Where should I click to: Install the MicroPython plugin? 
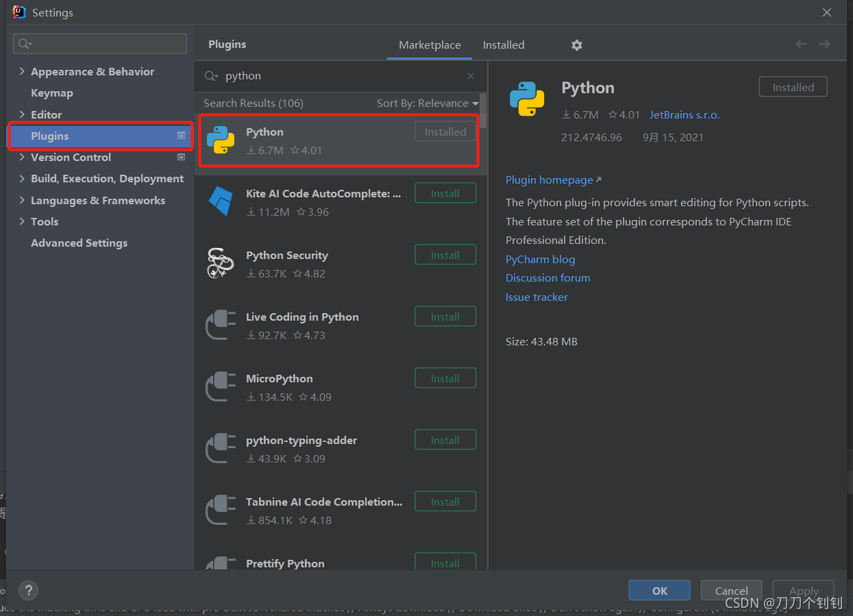tap(445, 378)
